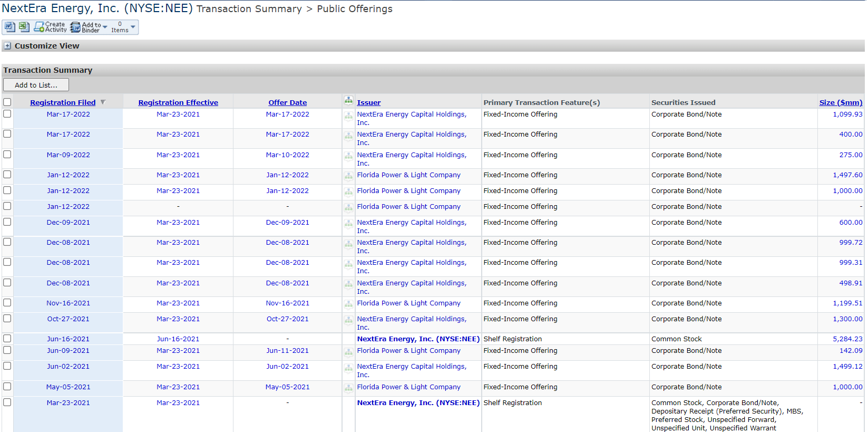Open Florida Power & Light issuer in the 142.09 row
The height and width of the screenshot is (432, 868).
(x=408, y=350)
